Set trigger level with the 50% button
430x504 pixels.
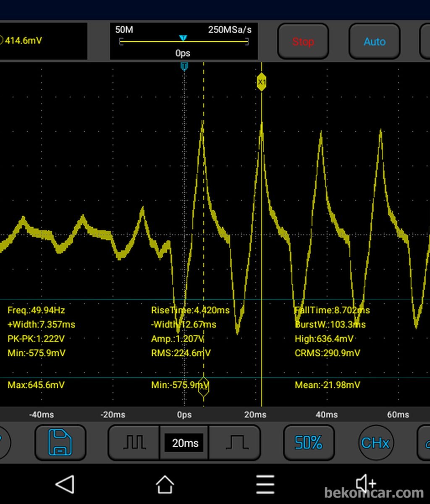click(309, 443)
